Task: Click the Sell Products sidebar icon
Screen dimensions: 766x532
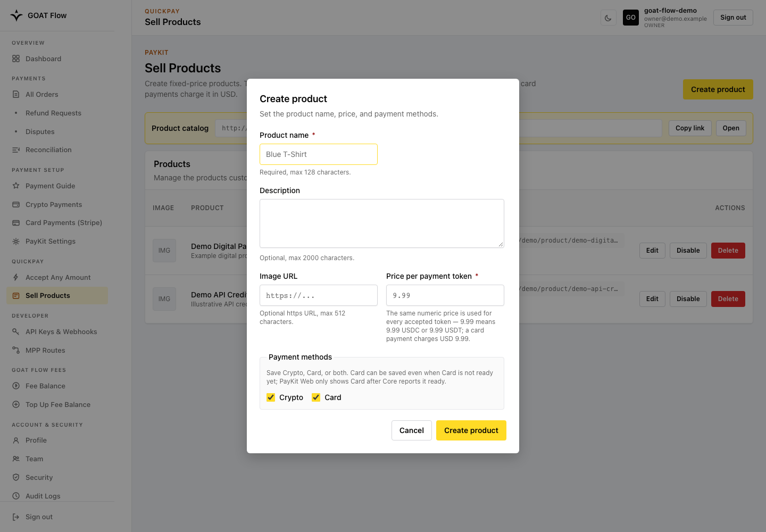Action: tap(16, 296)
